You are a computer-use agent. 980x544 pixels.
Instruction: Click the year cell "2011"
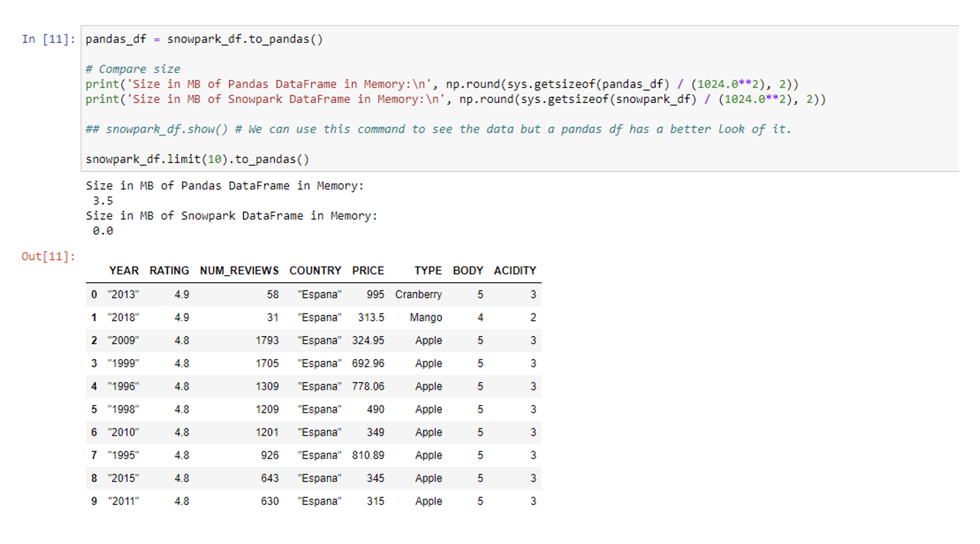[123, 502]
